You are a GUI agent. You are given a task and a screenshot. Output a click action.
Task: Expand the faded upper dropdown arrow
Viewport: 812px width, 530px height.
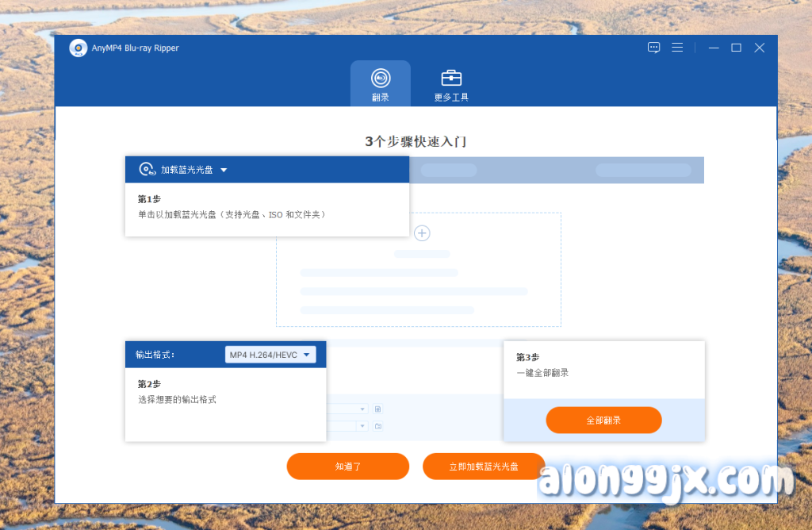coord(362,409)
